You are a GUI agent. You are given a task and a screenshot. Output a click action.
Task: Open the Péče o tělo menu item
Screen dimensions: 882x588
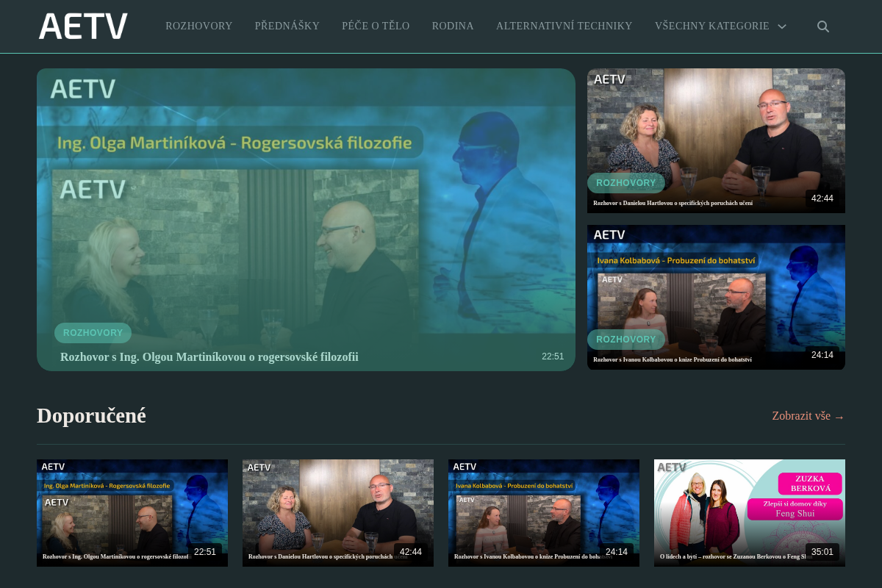point(376,26)
